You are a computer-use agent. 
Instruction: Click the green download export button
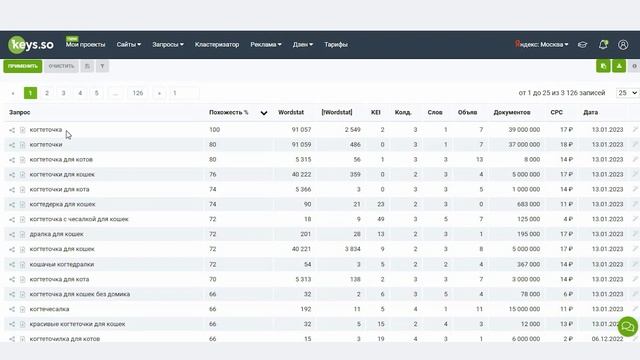pos(619,66)
